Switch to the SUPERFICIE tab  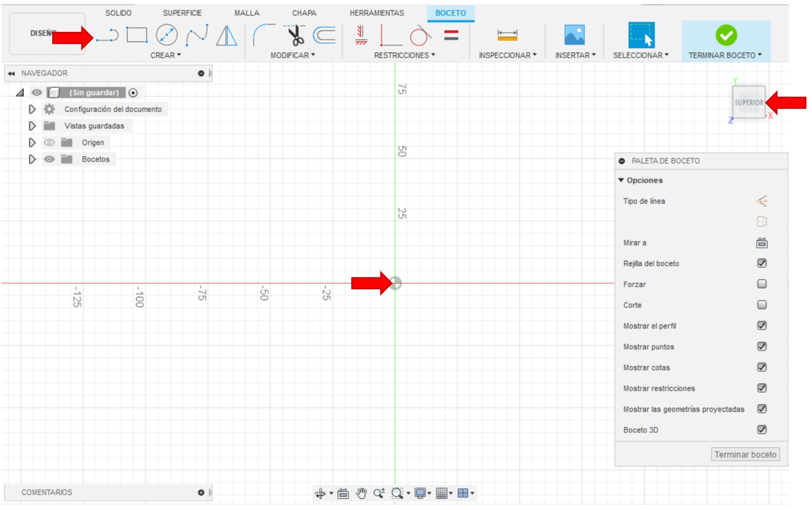coord(183,13)
